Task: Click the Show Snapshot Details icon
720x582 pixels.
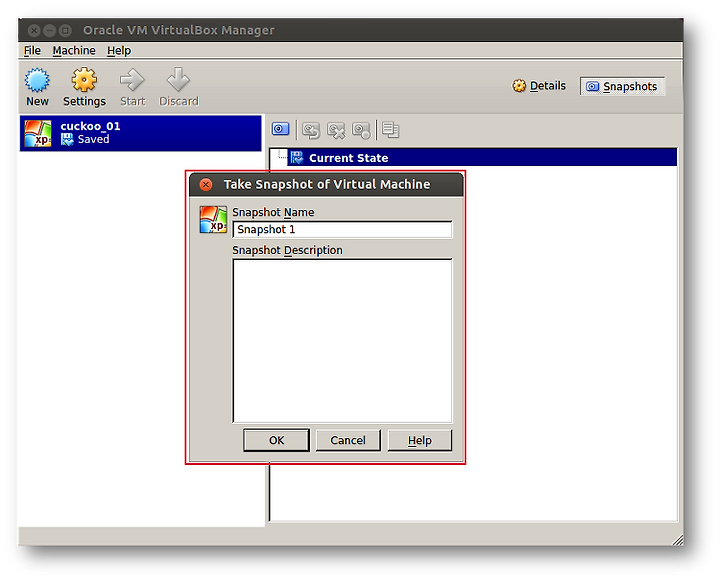Action: [x=391, y=130]
